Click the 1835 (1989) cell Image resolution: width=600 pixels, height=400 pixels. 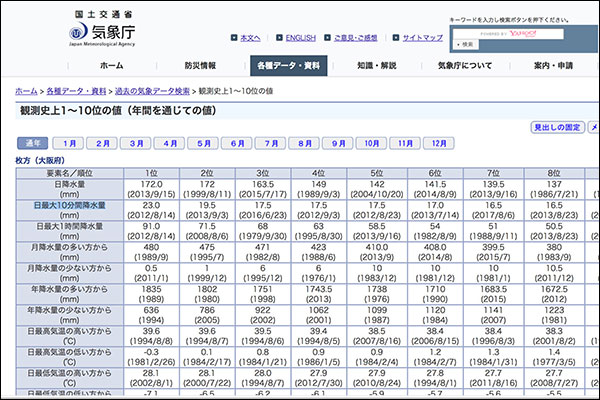click(151, 294)
